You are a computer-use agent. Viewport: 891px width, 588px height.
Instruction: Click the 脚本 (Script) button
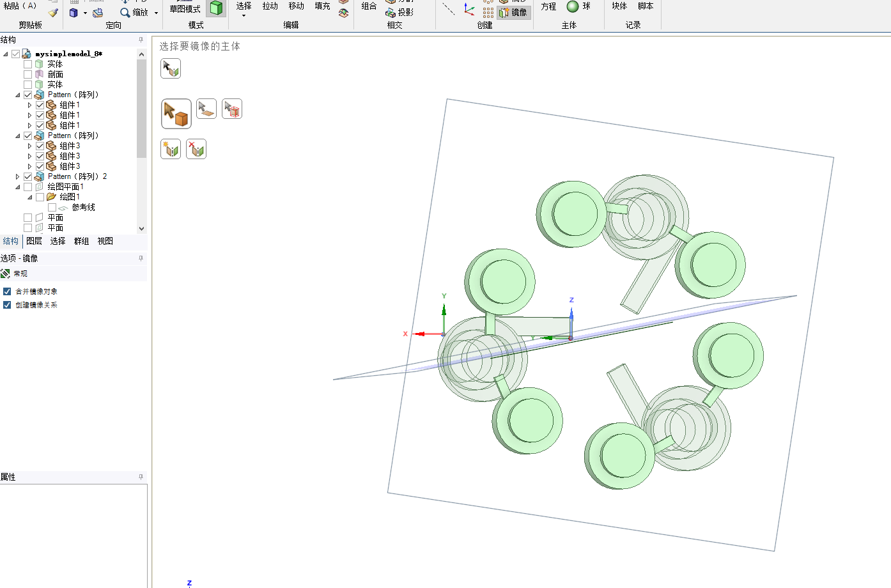click(x=645, y=5)
